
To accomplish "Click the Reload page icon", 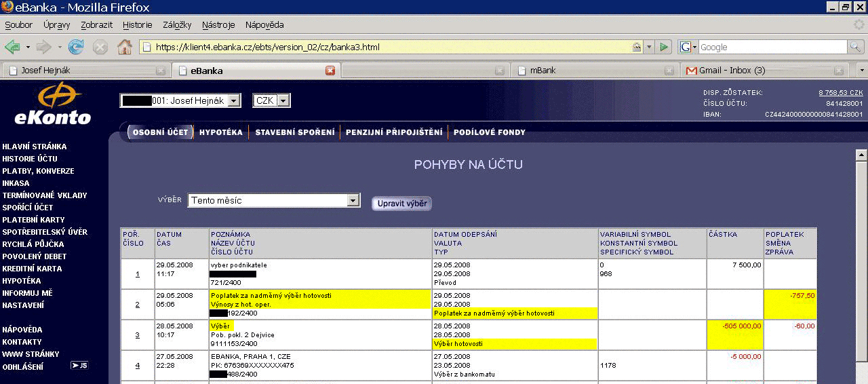I will (76, 47).
